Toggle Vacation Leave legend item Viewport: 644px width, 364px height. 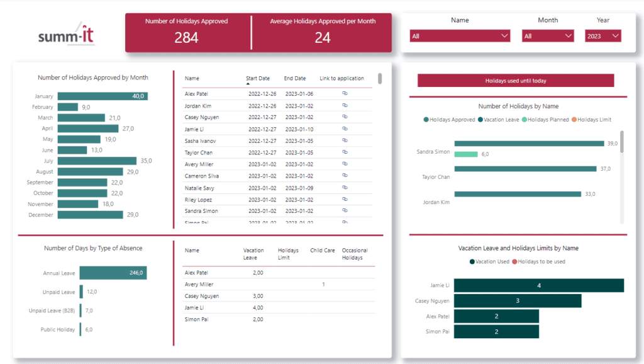click(498, 120)
